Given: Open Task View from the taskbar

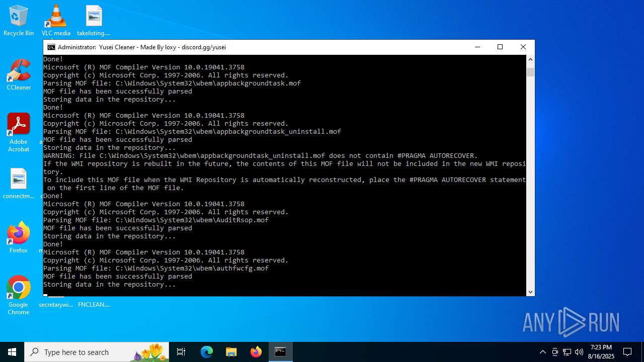Looking at the screenshot, I should pyautogui.click(x=181, y=352).
